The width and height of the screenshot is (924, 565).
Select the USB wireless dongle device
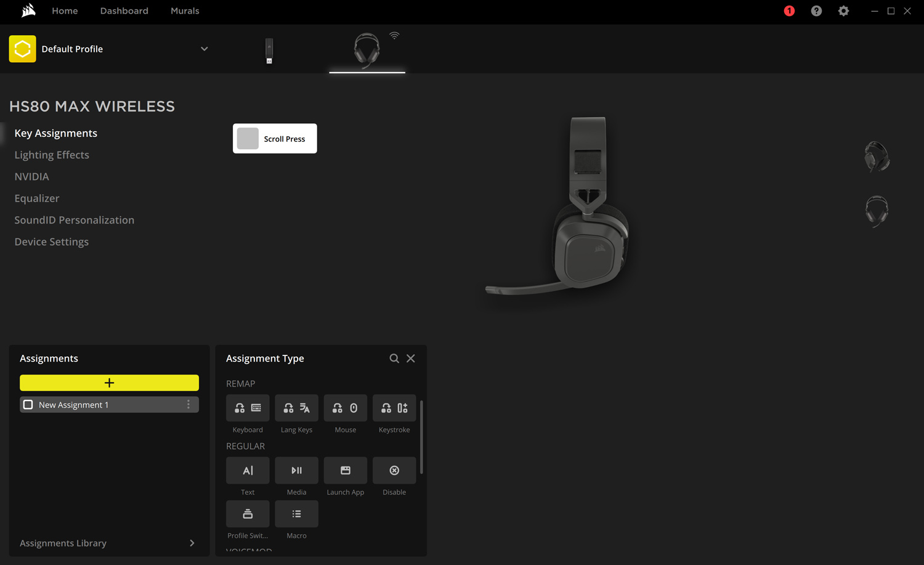point(269,51)
